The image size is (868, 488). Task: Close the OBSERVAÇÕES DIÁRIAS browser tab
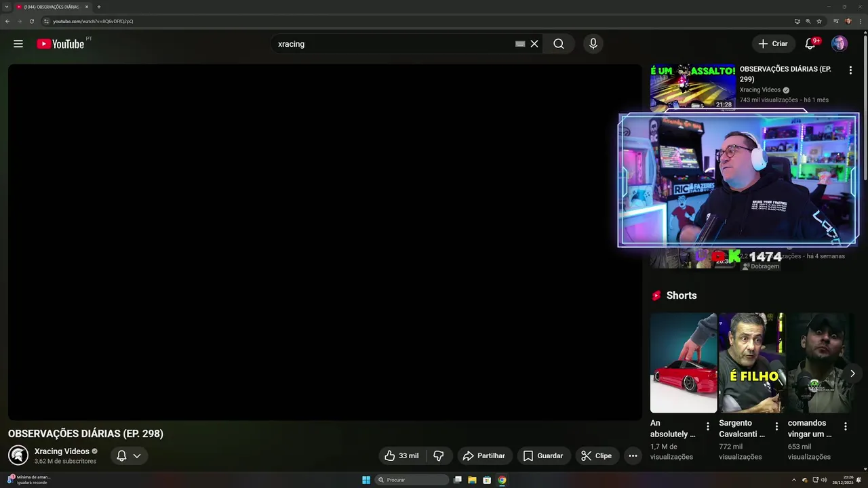coord(87,7)
